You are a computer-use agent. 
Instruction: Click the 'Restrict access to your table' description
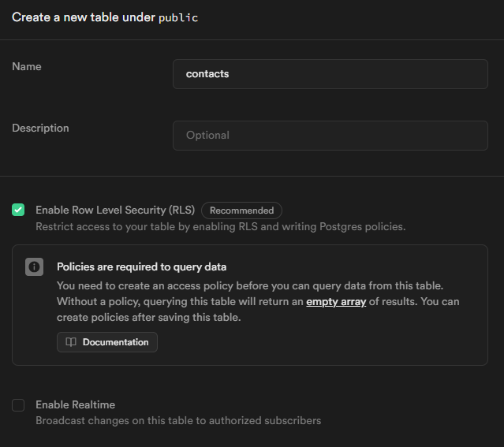[x=221, y=227]
